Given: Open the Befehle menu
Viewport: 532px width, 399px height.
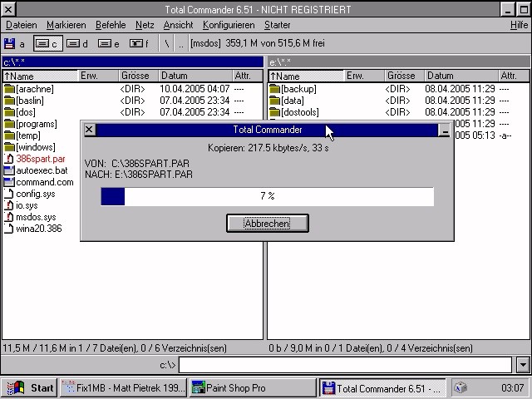Looking at the screenshot, I should click(111, 25).
